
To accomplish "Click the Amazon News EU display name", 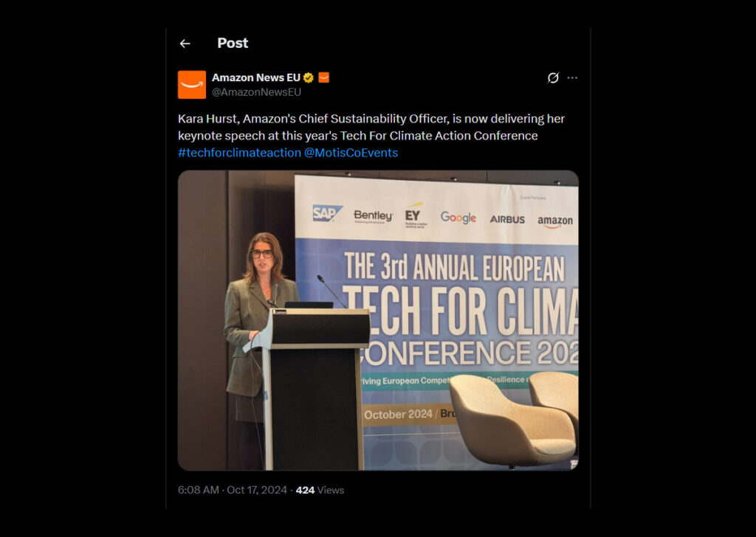I will tap(256, 77).
